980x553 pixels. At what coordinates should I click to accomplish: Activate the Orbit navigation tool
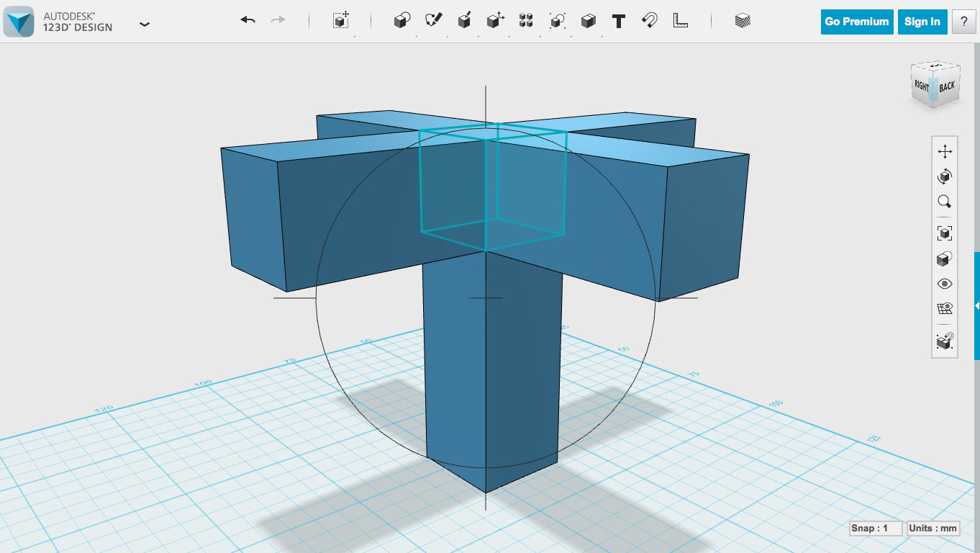coord(945,176)
